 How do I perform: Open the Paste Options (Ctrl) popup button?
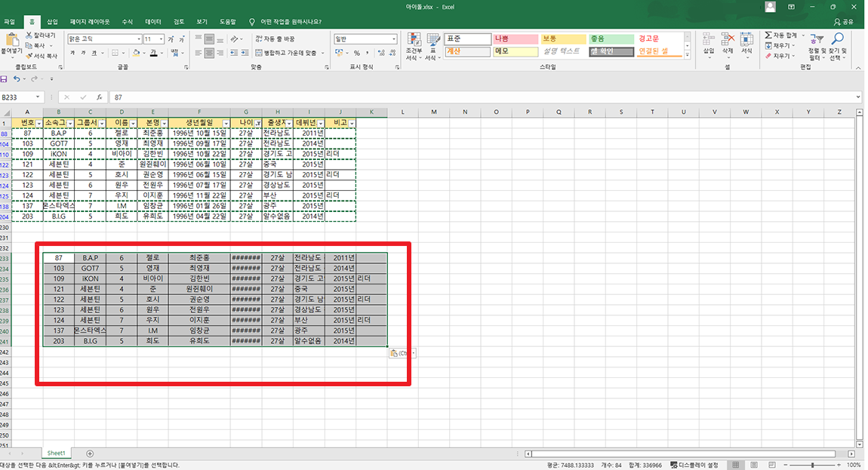(402, 353)
